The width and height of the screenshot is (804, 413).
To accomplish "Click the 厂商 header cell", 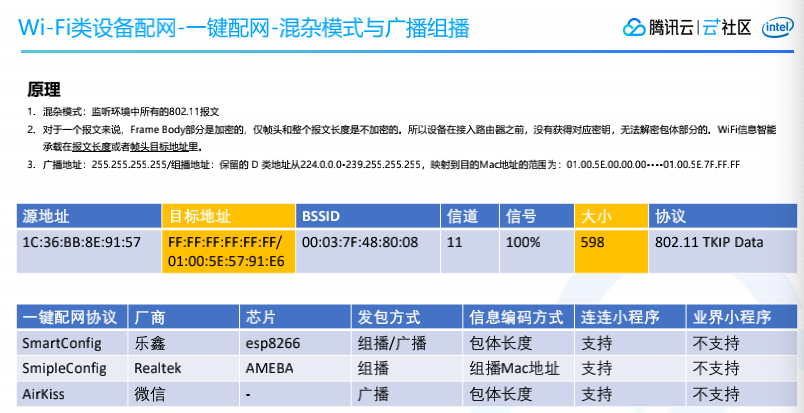I will point(184,317).
